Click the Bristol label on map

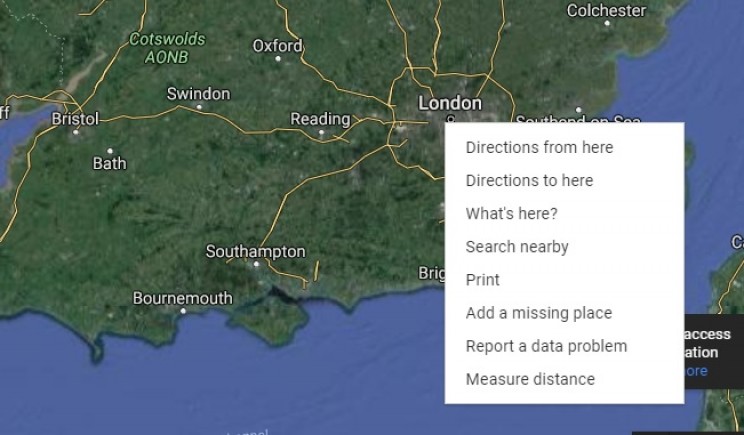pos(75,119)
